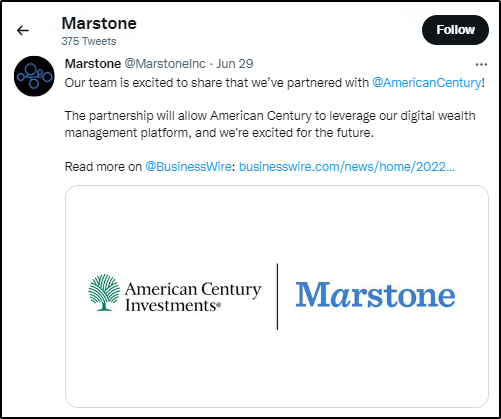Open Marstone's circular profile avatar
The image size is (501, 419).
coord(34,76)
